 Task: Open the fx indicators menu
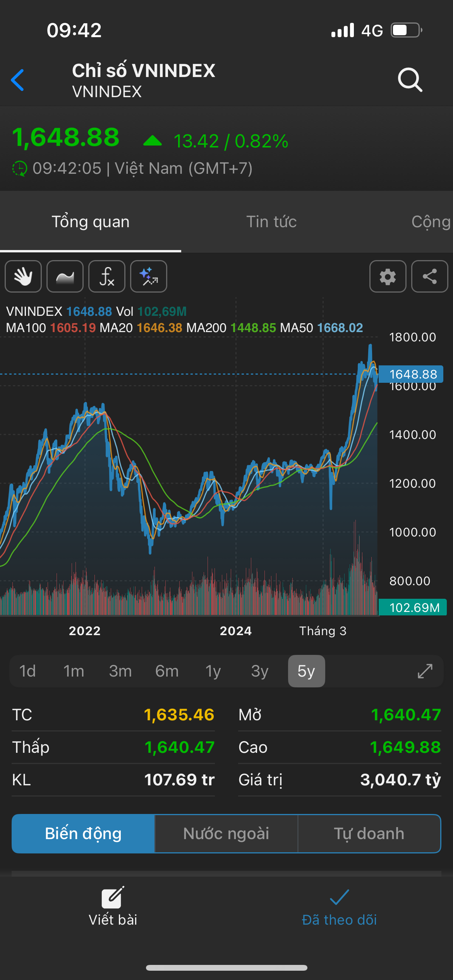point(107,276)
